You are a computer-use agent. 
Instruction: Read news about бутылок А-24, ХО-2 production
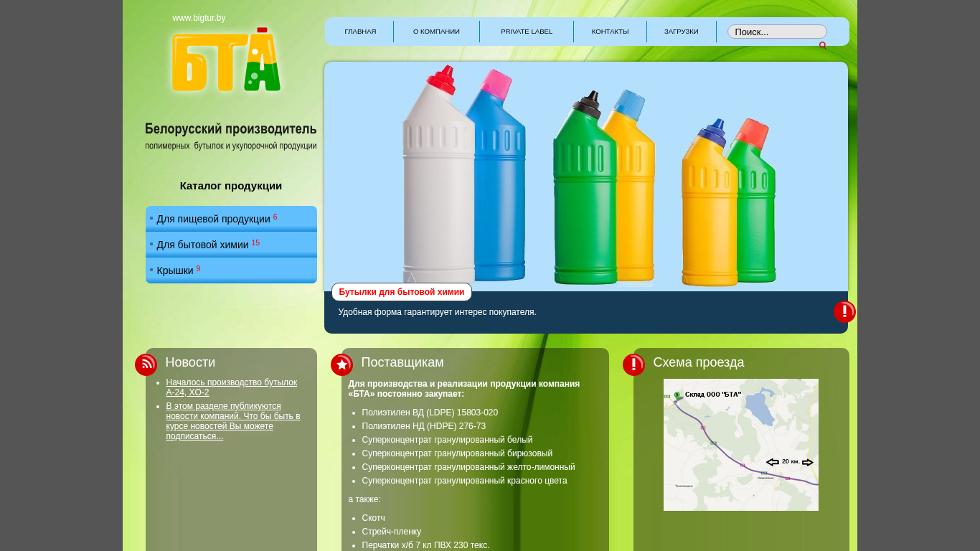click(231, 387)
